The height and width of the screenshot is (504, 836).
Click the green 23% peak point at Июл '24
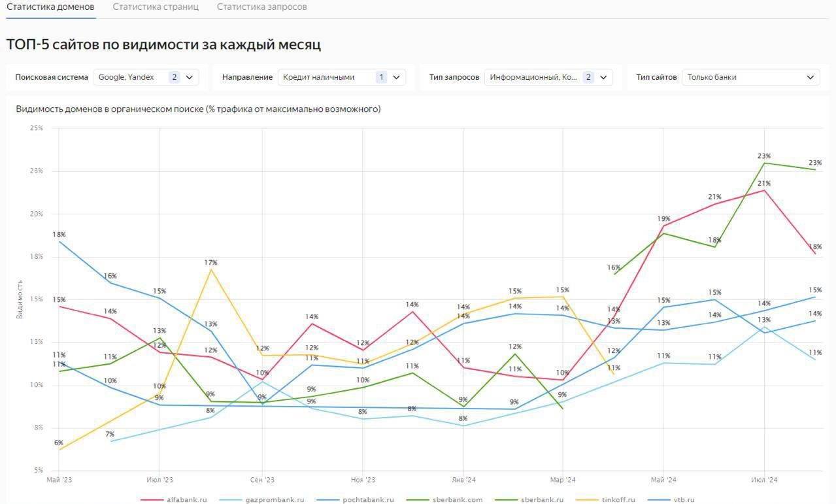click(x=764, y=163)
